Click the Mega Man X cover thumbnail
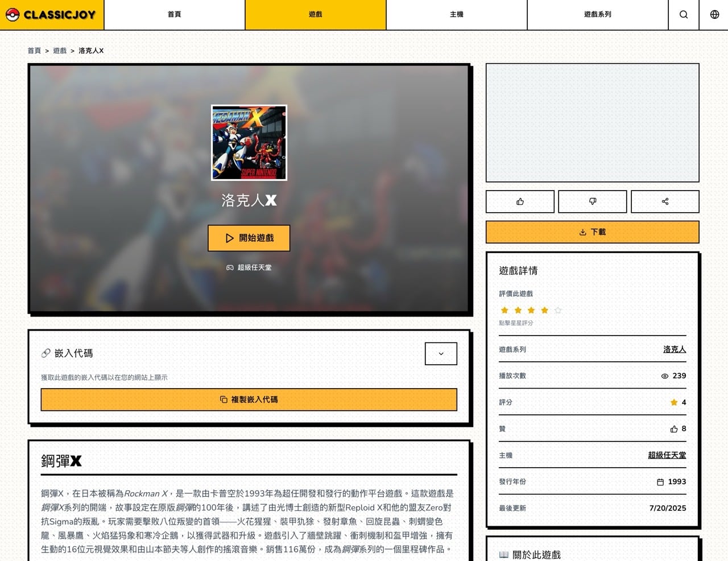The width and height of the screenshot is (728, 561). click(249, 143)
